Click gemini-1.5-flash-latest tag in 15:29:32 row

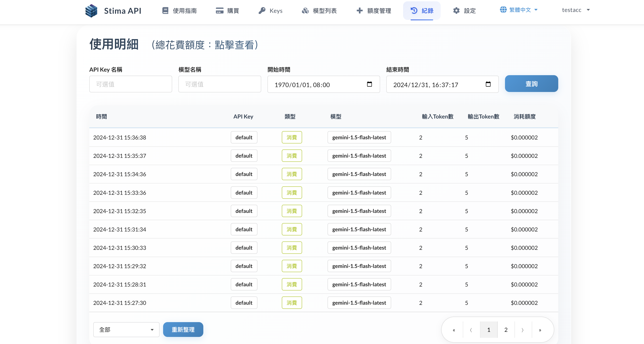[359, 266]
